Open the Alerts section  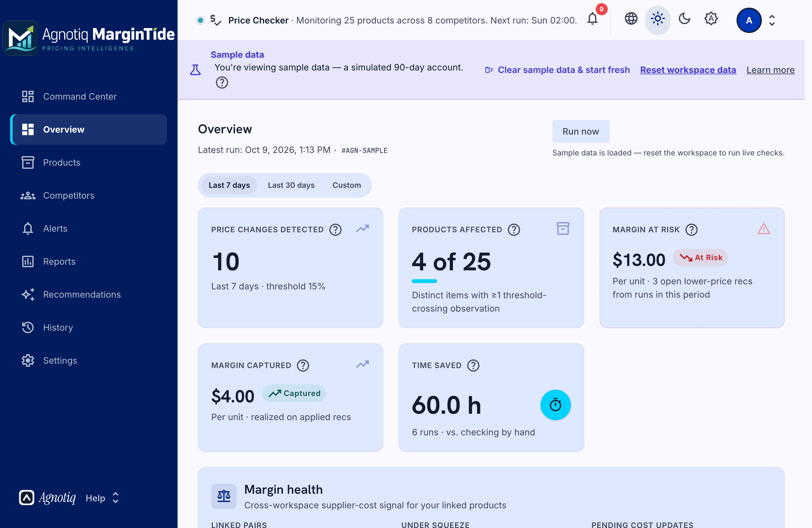pos(89,228)
